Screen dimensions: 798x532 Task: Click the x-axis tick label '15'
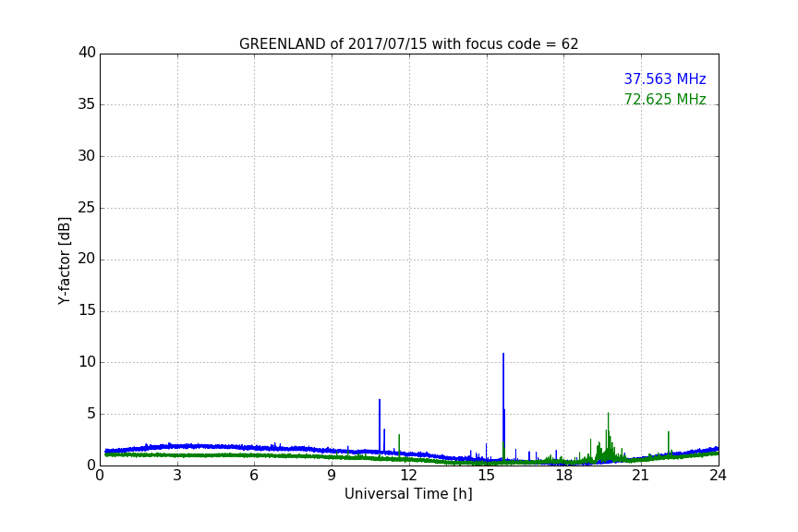pos(487,476)
